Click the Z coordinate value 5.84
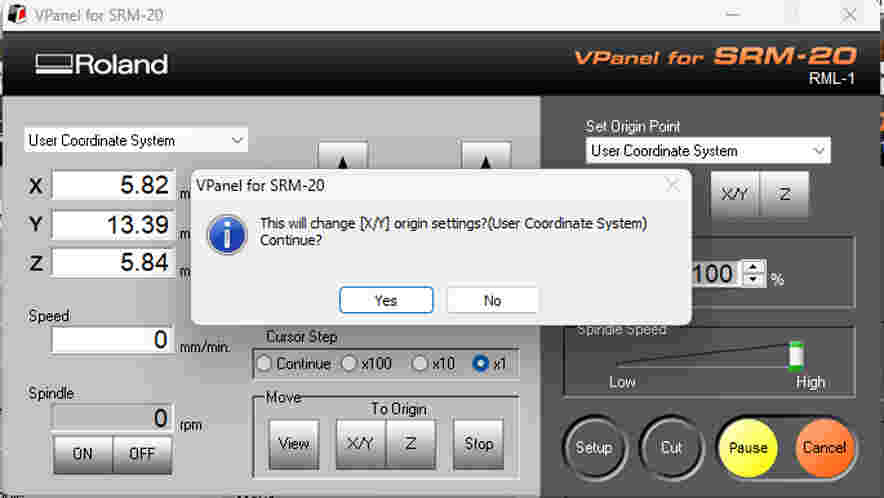 coord(113,262)
